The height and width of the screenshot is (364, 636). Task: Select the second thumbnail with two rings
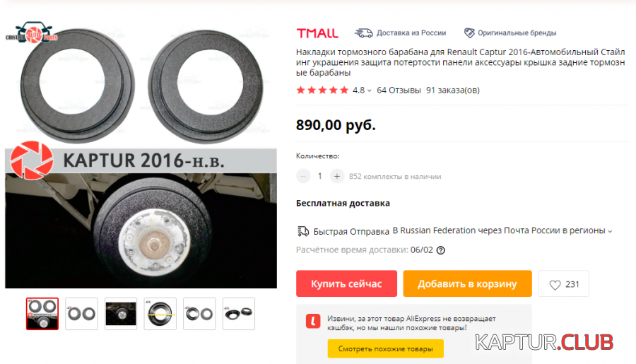tap(81, 314)
